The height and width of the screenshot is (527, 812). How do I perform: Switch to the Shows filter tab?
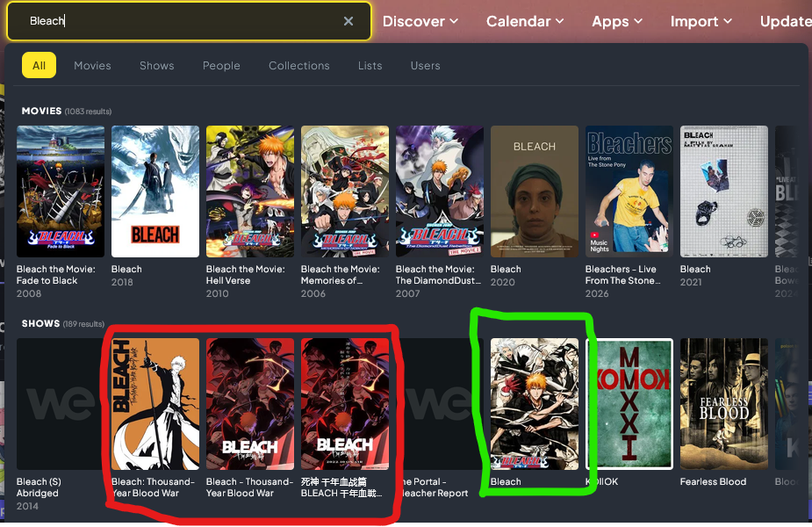click(156, 65)
